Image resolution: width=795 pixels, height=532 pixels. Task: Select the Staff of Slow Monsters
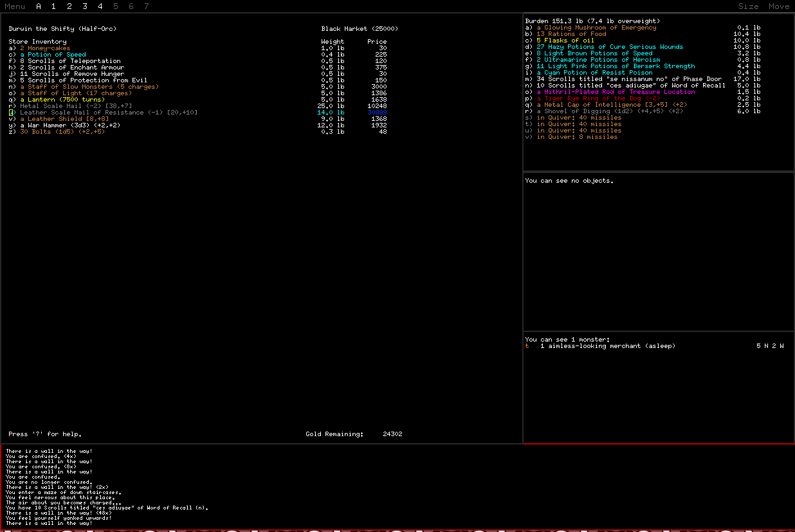point(198,87)
